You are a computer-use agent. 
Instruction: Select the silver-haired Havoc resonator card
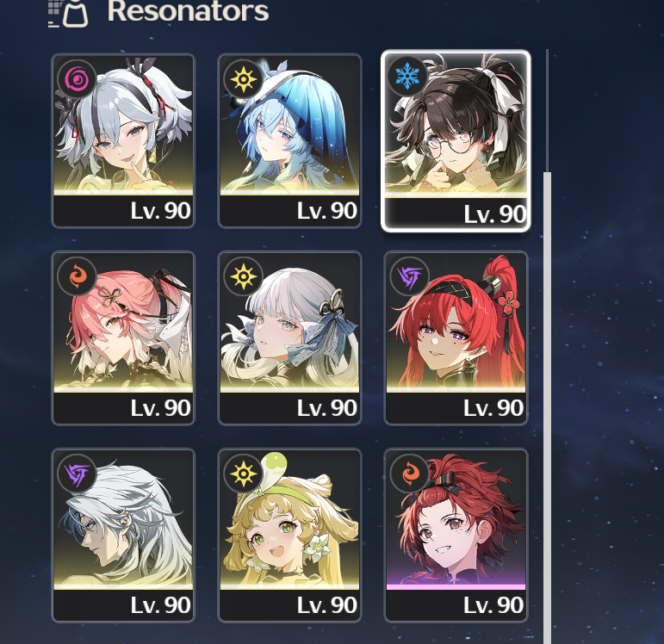[x=123, y=140]
